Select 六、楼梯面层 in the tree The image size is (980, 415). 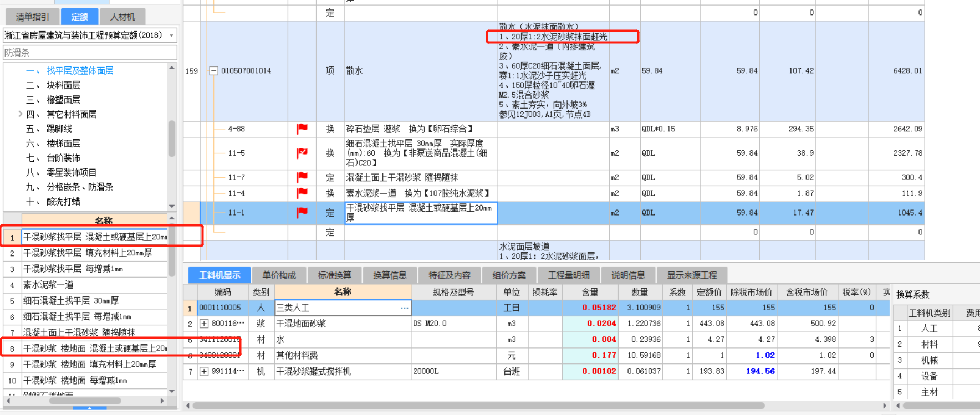coord(53,144)
